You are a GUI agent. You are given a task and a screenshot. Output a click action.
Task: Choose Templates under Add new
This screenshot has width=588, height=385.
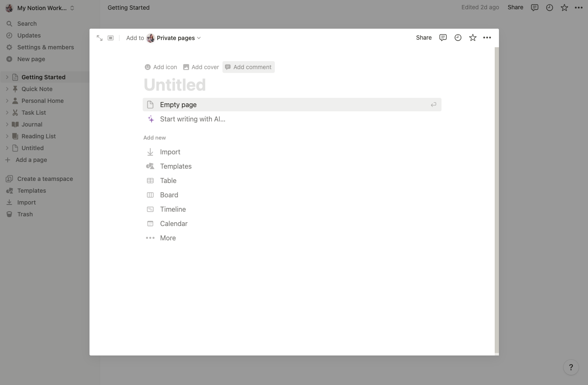(292, 167)
